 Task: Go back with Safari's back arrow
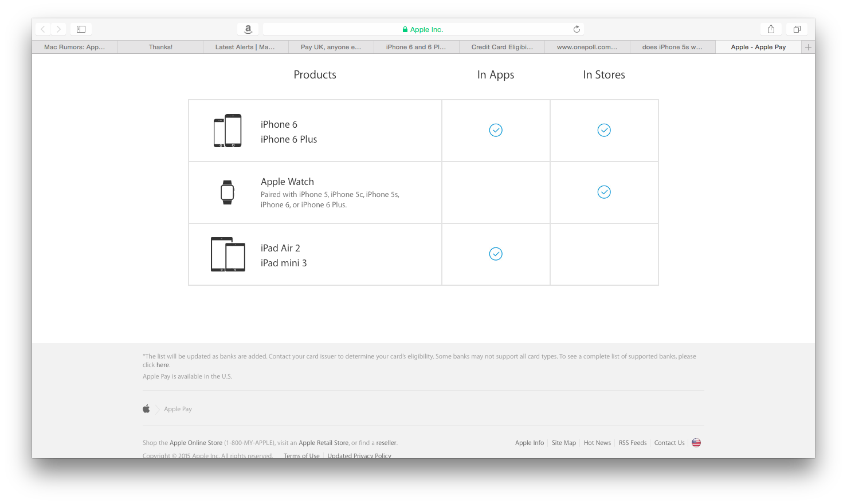[x=43, y=29]
